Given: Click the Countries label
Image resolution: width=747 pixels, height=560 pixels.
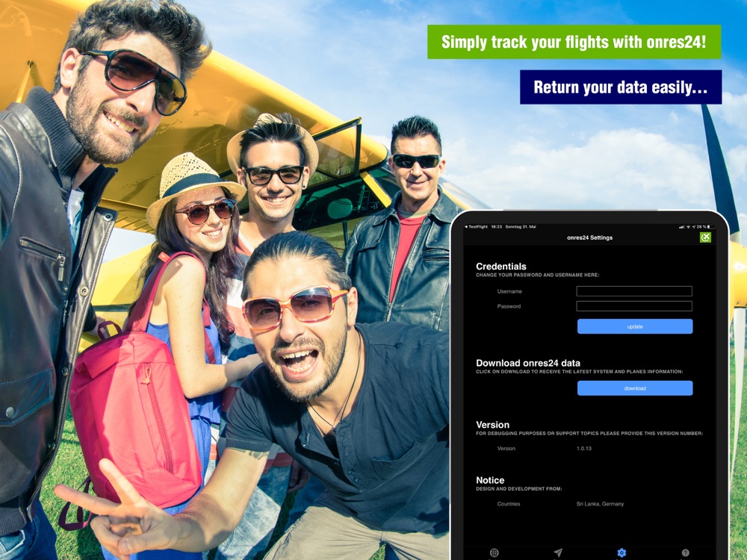Looking at the screenshot, I should pyautogui.click(x=509, y=504).
